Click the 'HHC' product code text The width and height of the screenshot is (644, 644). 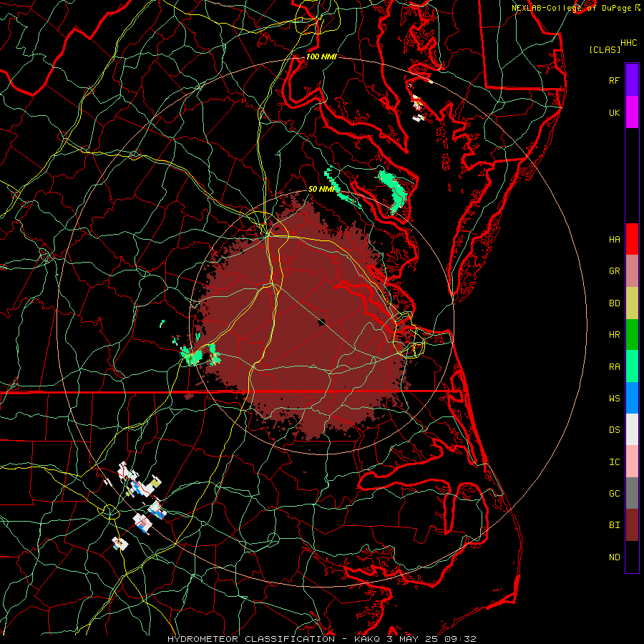pos(628,43)
